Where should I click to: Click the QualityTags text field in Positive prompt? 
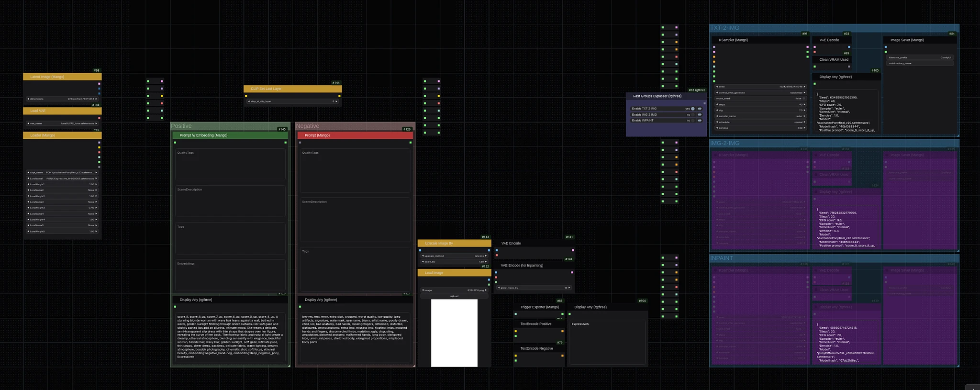click(230, 164)
